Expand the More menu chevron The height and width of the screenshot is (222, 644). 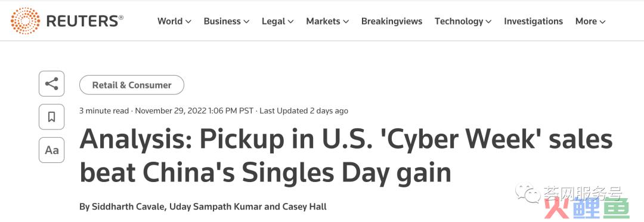click(602, 22)
